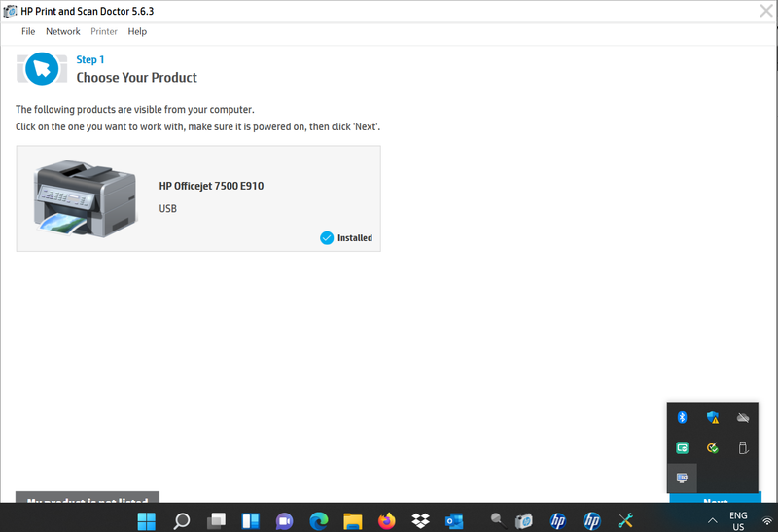This screenshot has height=532, width=778.
Task: Open the first HP app taskbar icon
Action: click(558, 520)
